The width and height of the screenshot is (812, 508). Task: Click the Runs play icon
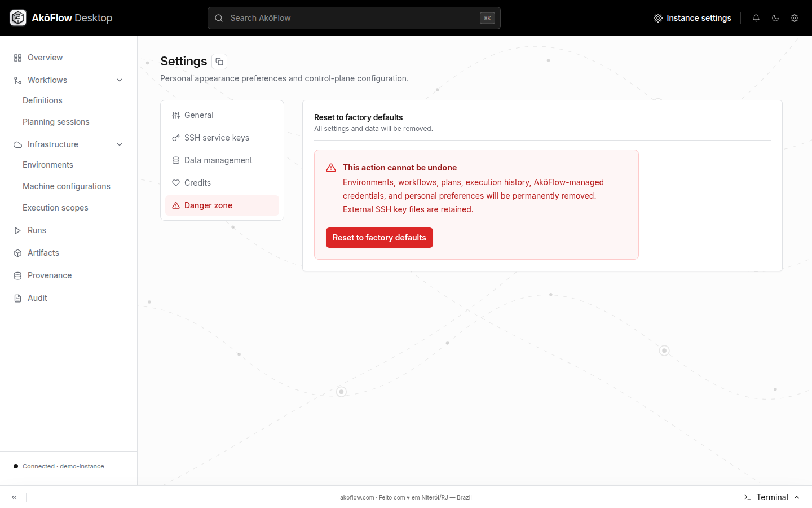click(x=18, y=230)
